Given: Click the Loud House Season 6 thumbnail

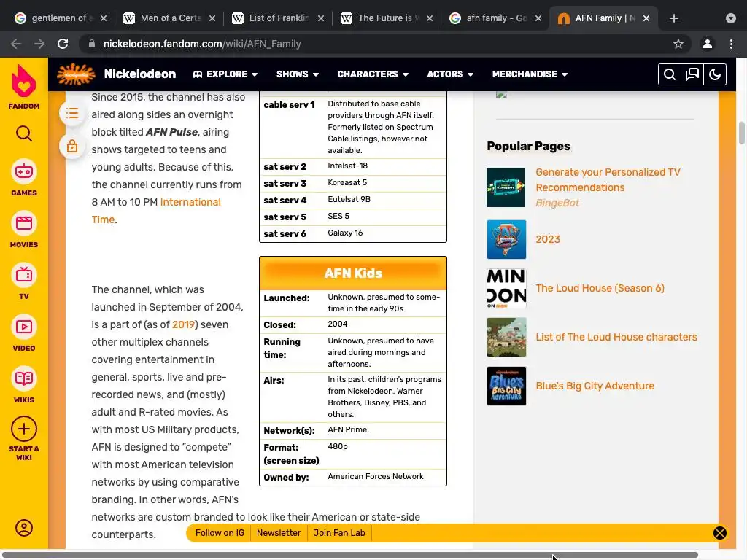Looking at the screenshot, I should click(x=506, y=289).
